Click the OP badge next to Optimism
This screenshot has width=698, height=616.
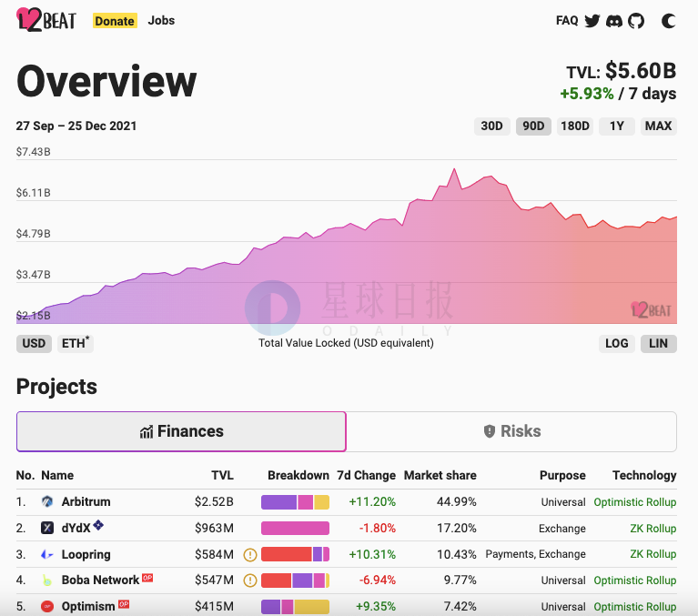[124, 604]
